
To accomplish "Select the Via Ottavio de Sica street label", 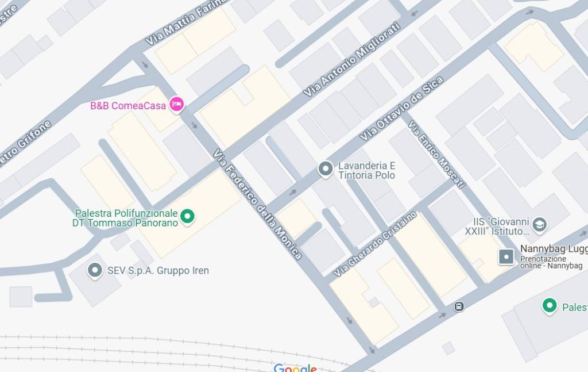I will pos(401,108).
